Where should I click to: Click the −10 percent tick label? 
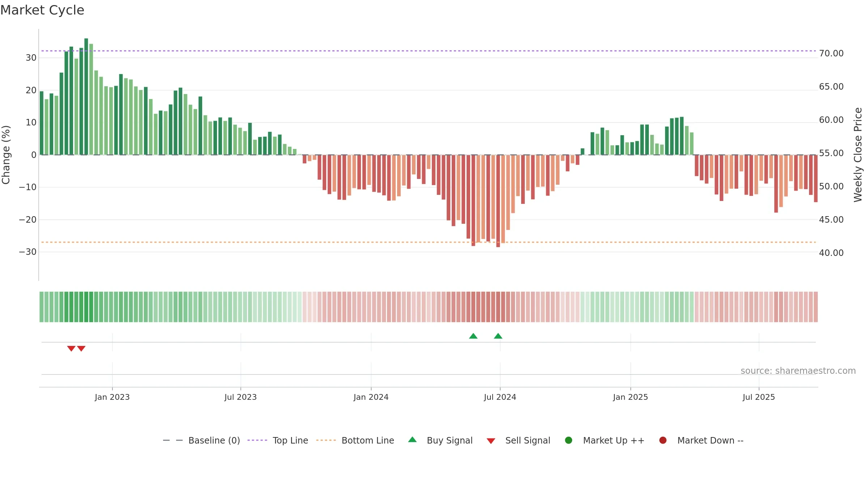[28, 187]
